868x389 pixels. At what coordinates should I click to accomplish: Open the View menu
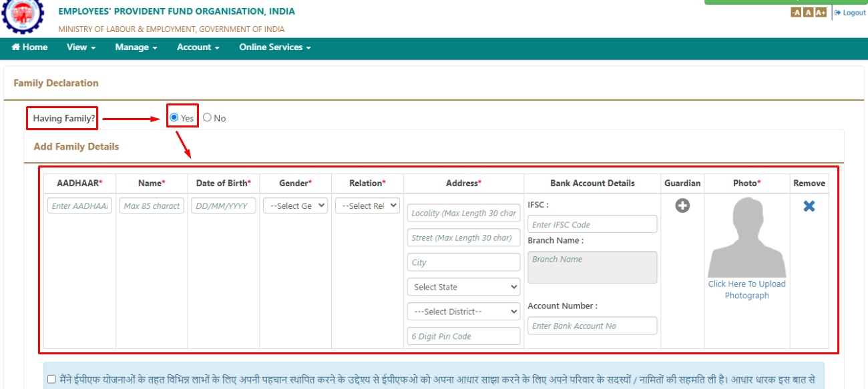(81, 47)
